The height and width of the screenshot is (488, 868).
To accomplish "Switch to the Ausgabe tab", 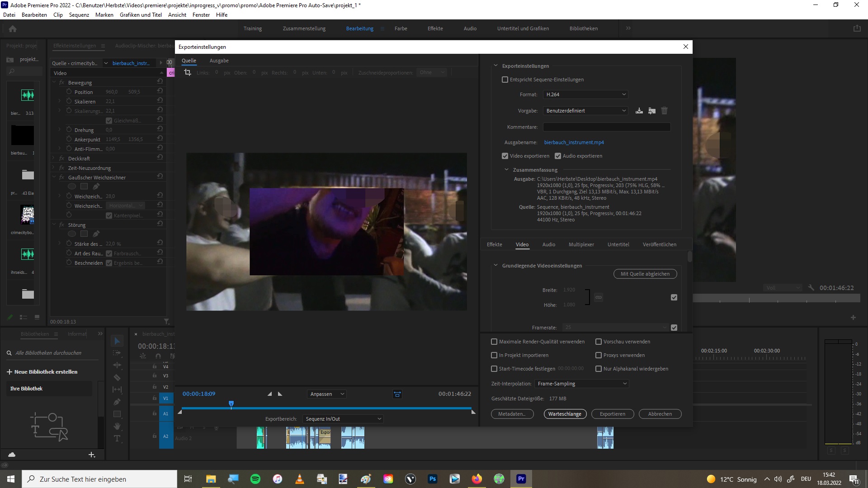I will (x=219, y=60).
